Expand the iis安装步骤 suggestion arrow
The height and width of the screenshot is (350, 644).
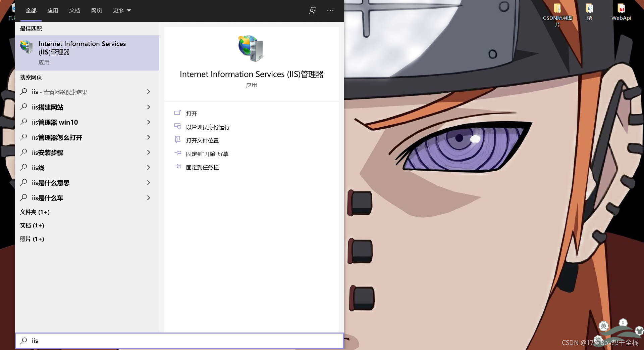(149, 152)
